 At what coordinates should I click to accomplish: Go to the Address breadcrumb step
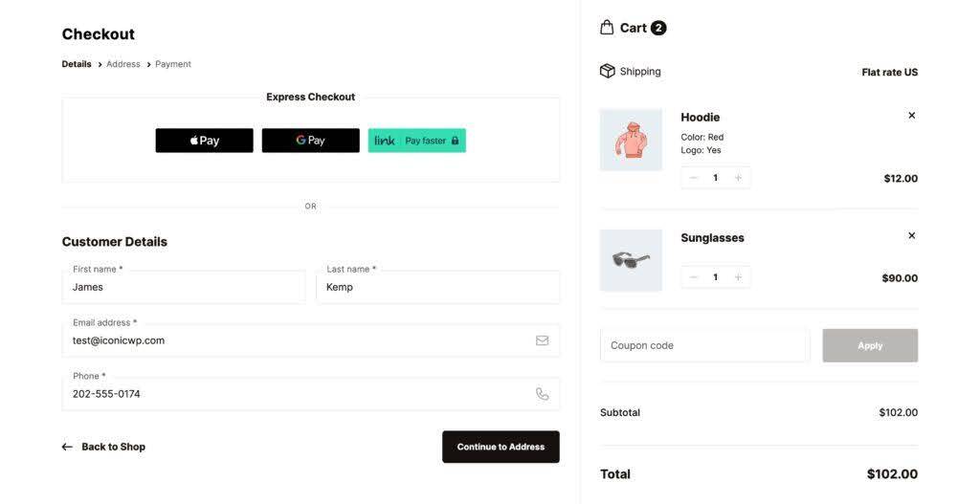[x=123, y=64]
